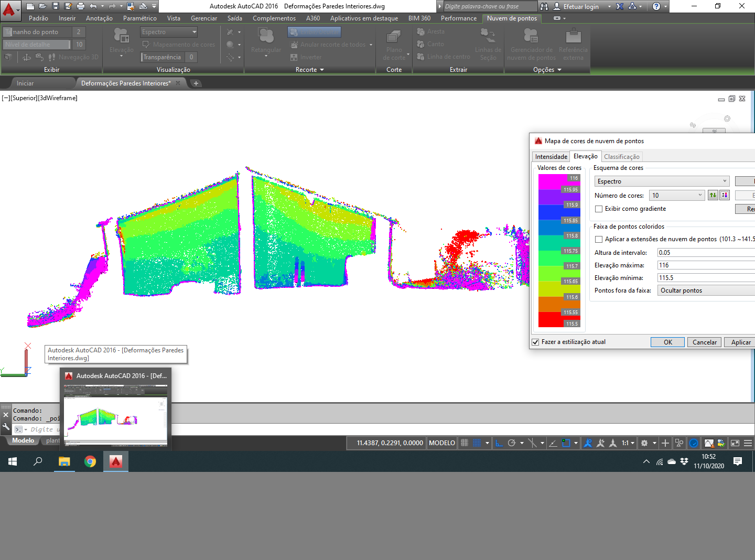
Task: Open workspace switching gear icon
Action: [x=644, y=443]
